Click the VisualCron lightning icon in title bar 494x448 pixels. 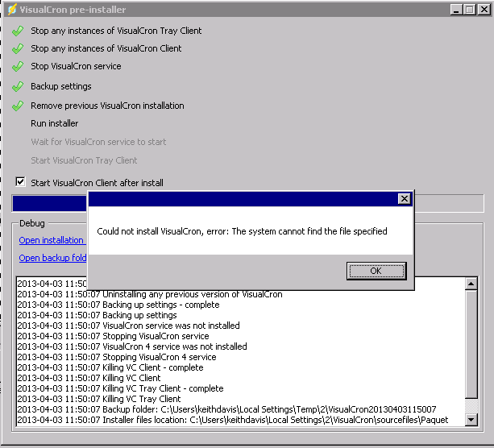(x=11, y=10)
